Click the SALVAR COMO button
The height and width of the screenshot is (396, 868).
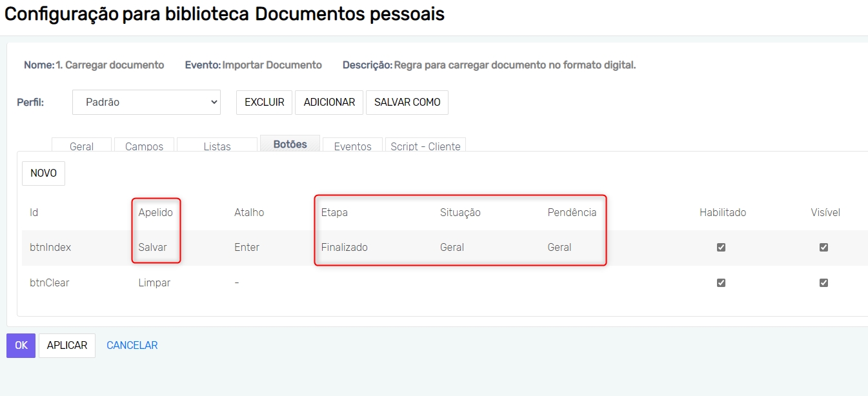[407, 102]
